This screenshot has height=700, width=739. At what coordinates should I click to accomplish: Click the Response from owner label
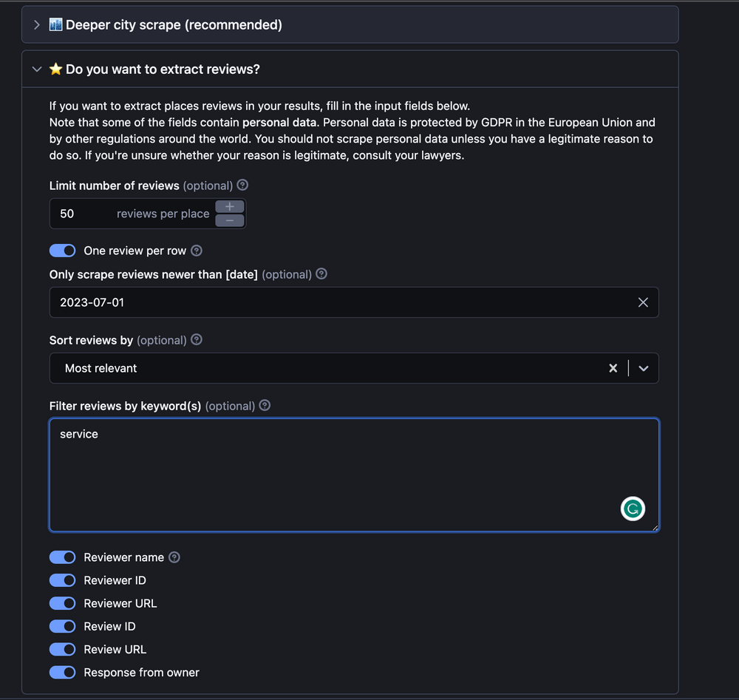tap(141, 672)
